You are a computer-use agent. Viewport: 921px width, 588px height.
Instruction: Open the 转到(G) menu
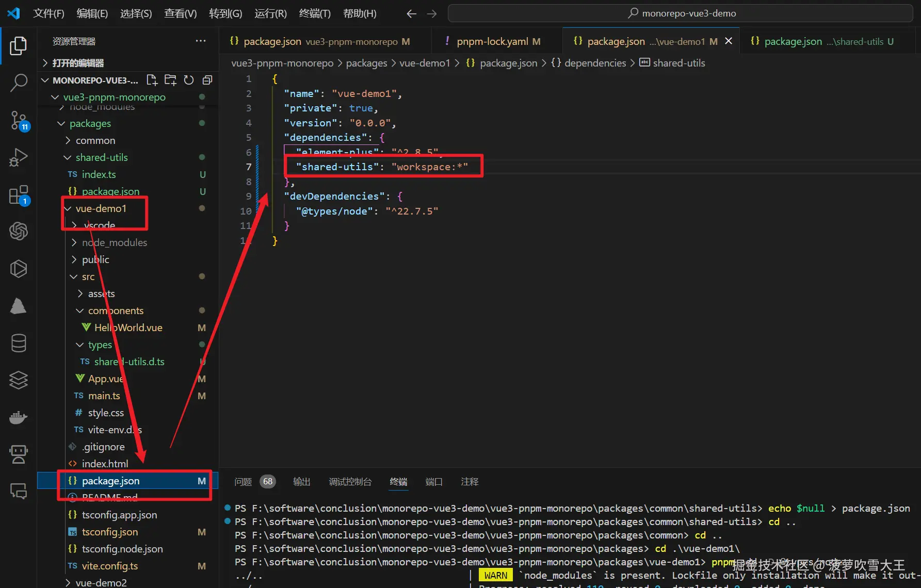[x=225, y=13]
